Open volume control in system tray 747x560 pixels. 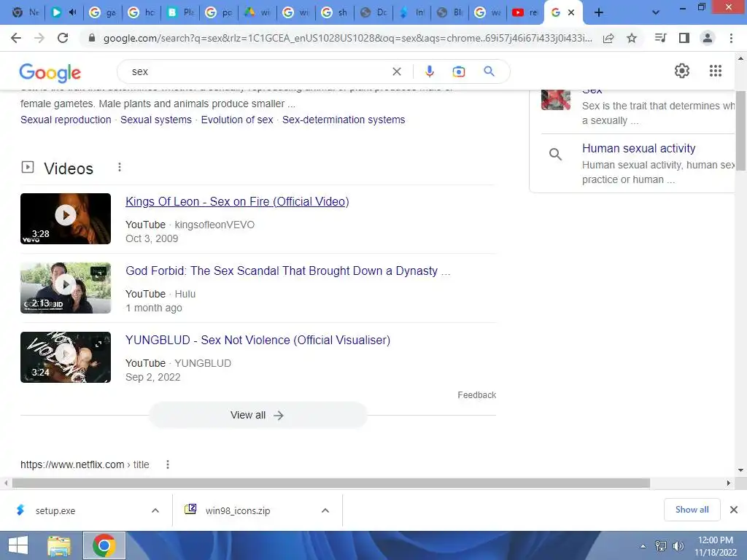pos(678,546)
